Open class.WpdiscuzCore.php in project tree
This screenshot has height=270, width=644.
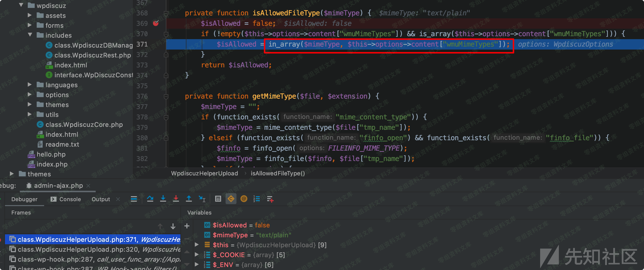tap(84, 124)
